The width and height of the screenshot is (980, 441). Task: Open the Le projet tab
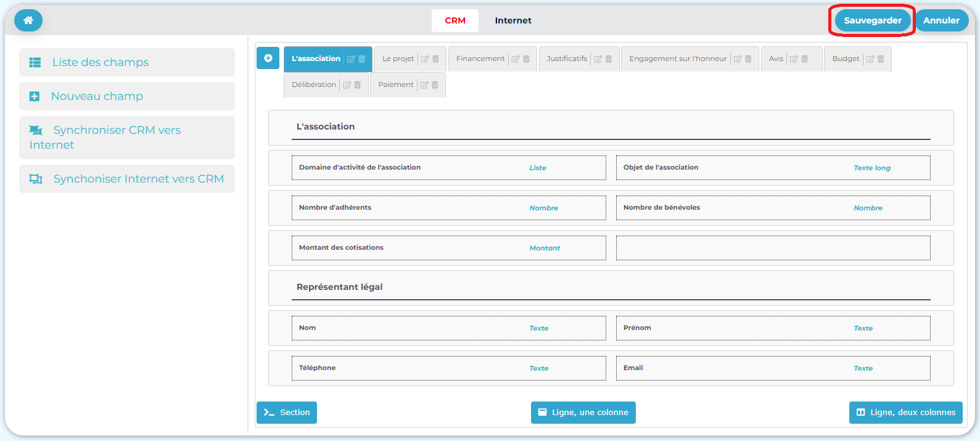(x=398, y=59)
